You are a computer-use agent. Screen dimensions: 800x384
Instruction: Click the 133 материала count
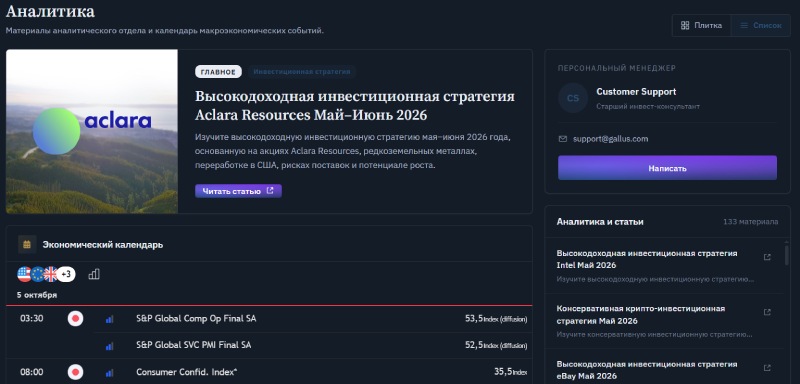pyautogui.click(x=751, y=222)
